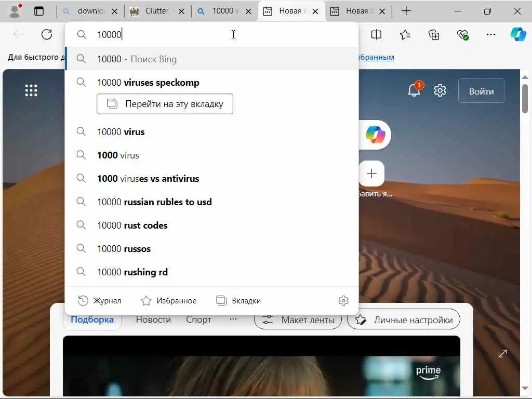Screen dimensions: 532x399
Task: Refresh the page
Action: [47, 34]
